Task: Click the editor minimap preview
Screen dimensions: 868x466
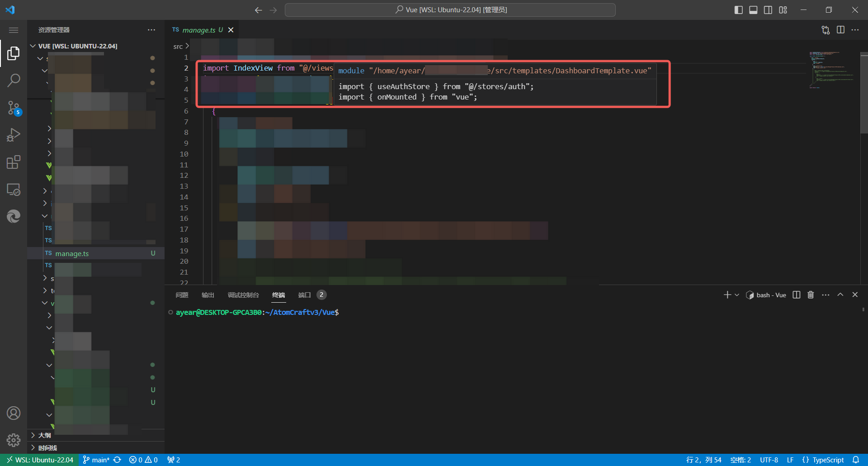Action: [x=833, y=70]
